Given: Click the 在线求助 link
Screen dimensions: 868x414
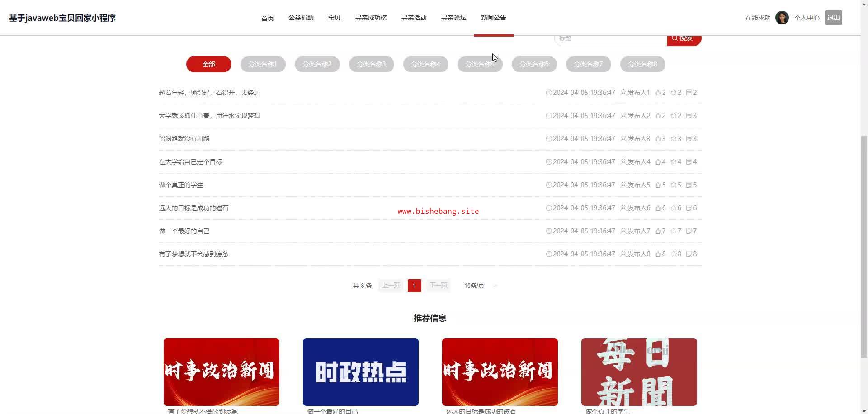Looking at the screenshot, I should click(758, 18).
